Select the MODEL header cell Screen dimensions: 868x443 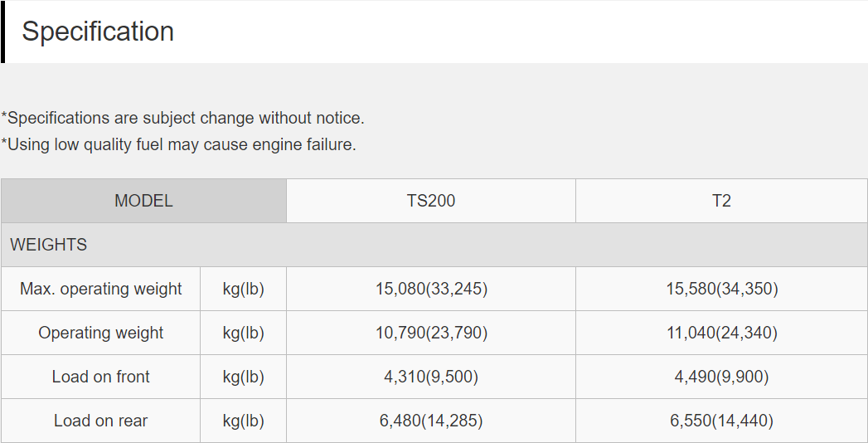(x=143, y=201)
